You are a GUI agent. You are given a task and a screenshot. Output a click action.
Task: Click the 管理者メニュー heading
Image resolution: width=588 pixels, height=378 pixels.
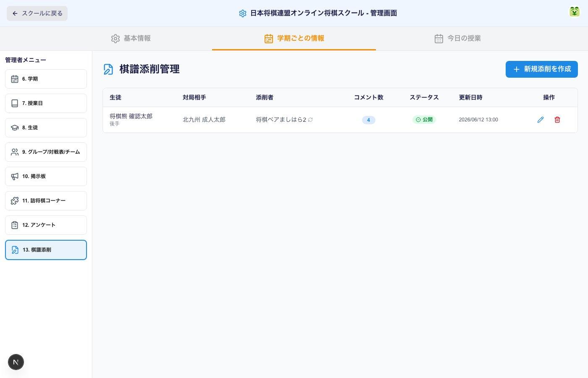(26, 60)
